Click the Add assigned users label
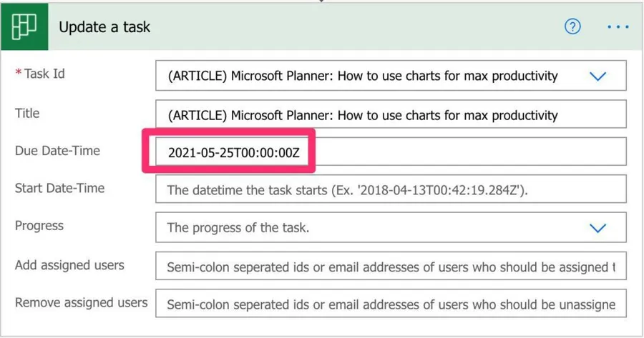Screen dimensions: 644x338 coord(69,265)
